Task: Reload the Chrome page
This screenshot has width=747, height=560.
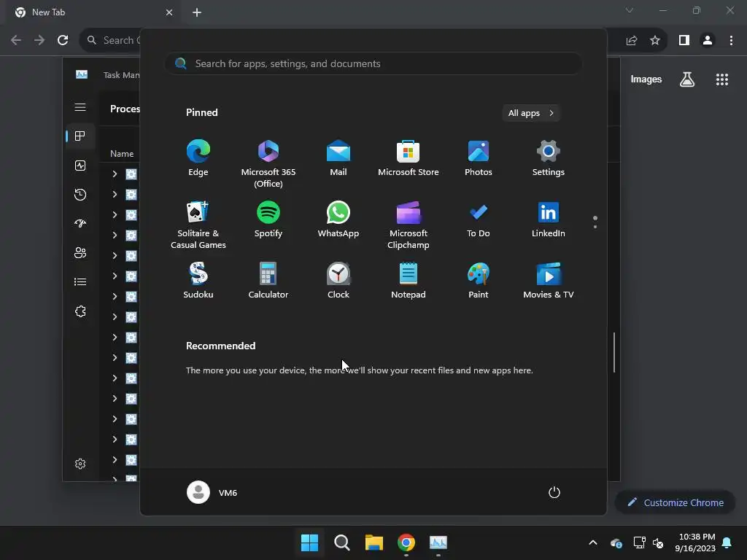Action: point(63,41)
